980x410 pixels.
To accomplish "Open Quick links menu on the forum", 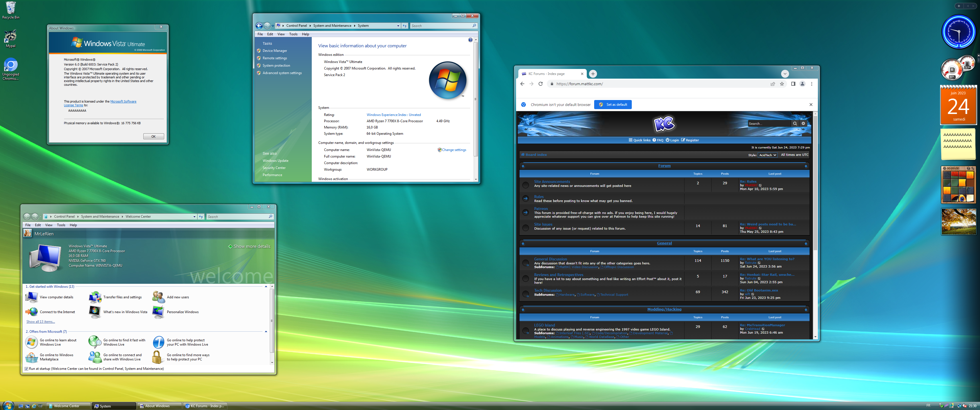I will coord(639,140).
